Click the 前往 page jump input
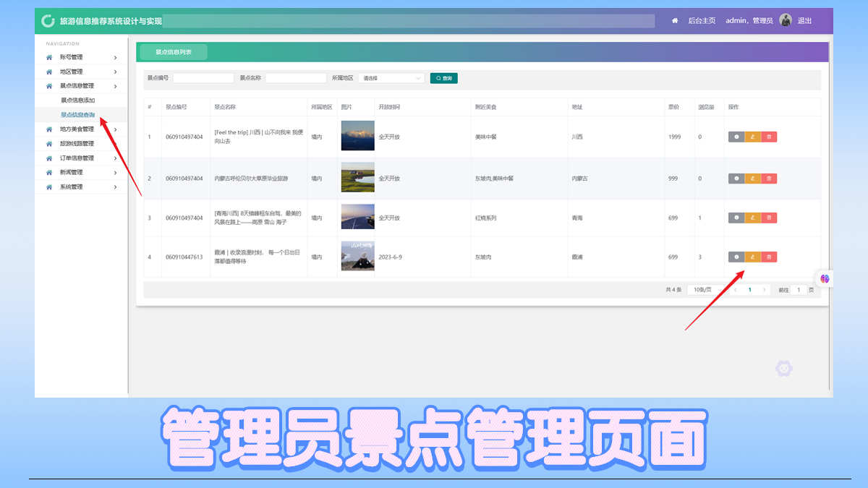The image size is (868, 488). [x=799, y=290]
